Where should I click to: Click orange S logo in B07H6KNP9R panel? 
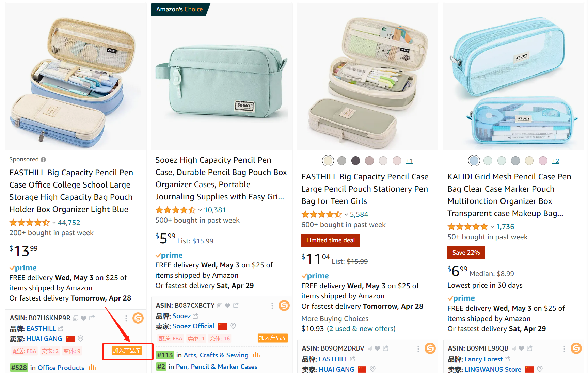click(138, 318)
